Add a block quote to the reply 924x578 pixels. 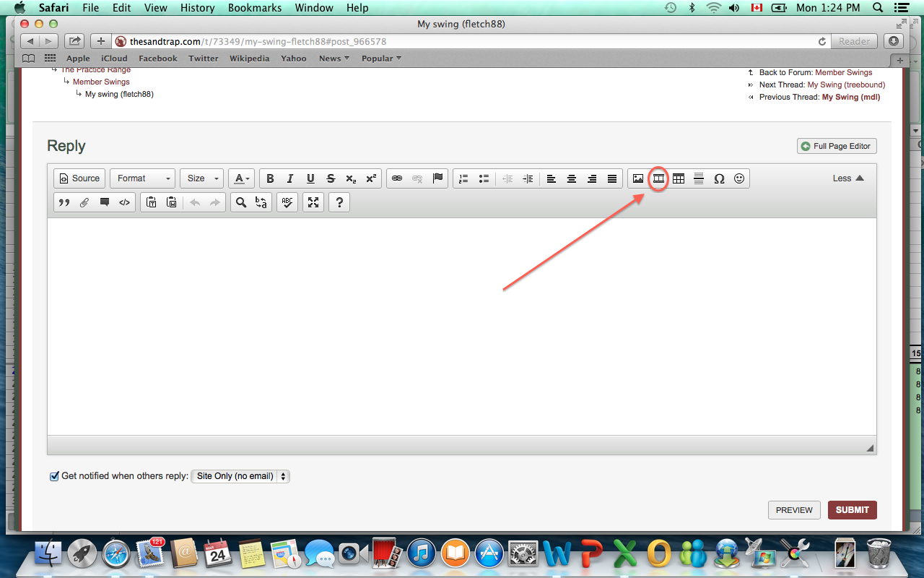(x=64, y=203)
